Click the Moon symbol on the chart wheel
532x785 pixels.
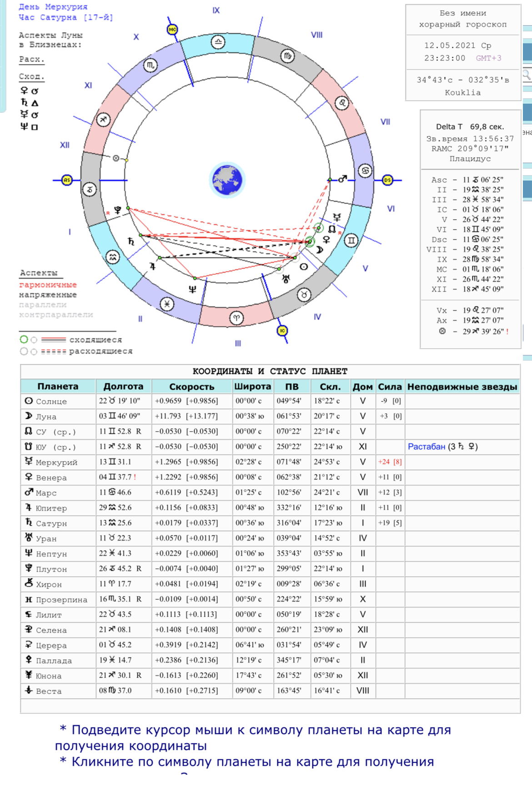[320, 250]
